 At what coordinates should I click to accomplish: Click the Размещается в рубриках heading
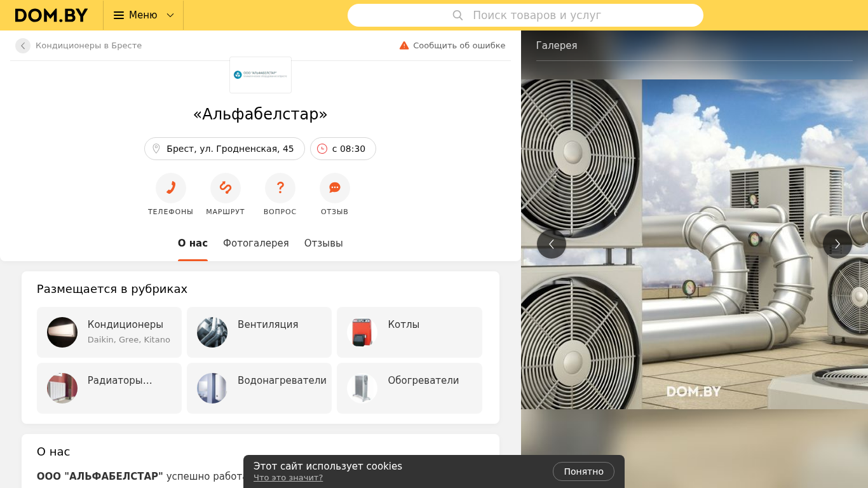point(112,289)
